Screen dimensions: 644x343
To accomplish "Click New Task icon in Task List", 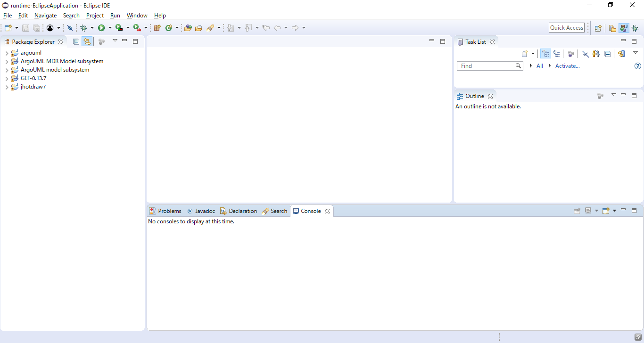I will point(524,54).
